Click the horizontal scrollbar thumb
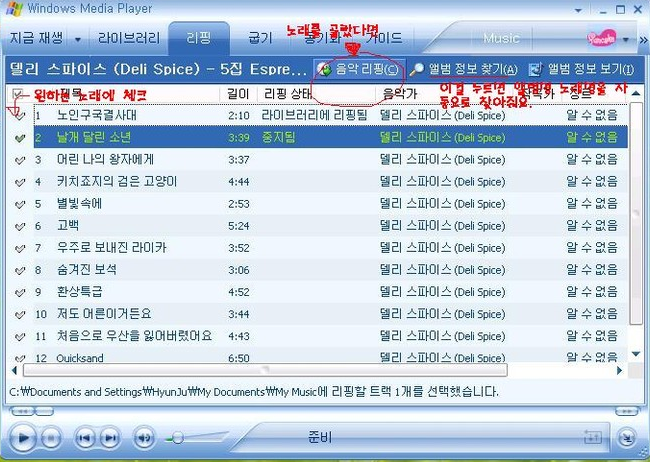 click(x=265, y=370)
